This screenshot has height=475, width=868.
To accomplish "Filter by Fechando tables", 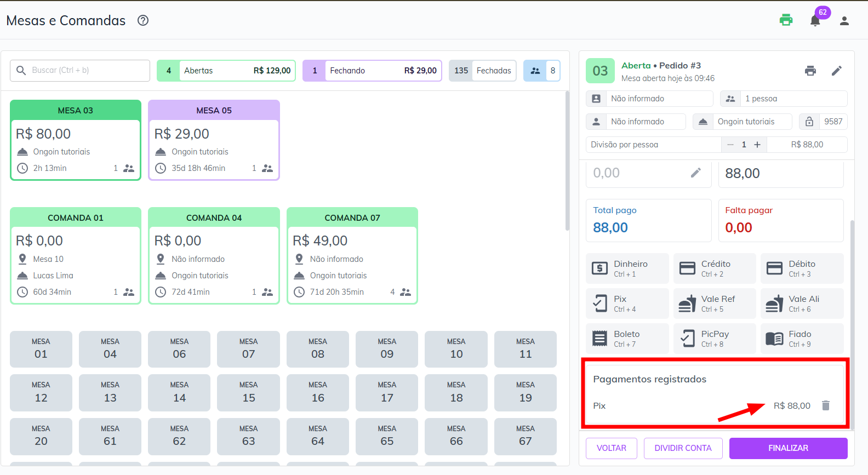I will click(x=372, y=71).
